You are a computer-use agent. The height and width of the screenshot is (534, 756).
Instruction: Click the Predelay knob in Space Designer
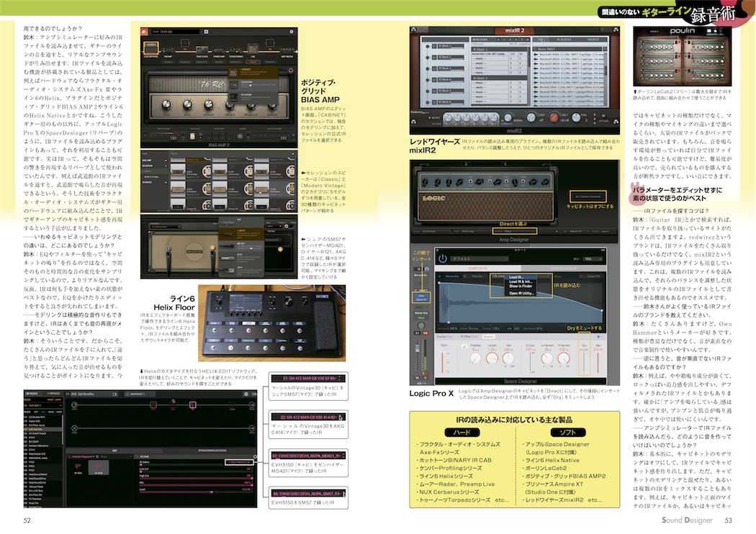[x=475, y=358]
